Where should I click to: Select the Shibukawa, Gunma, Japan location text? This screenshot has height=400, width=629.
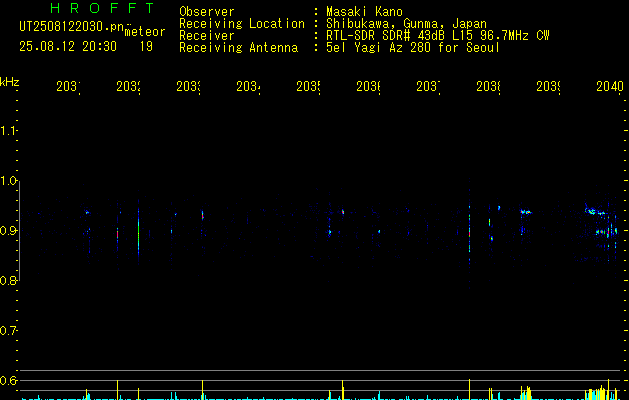406,24
